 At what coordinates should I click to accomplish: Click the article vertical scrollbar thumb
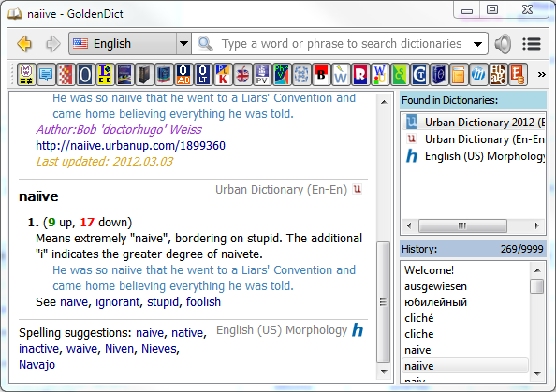click(384, 302)
